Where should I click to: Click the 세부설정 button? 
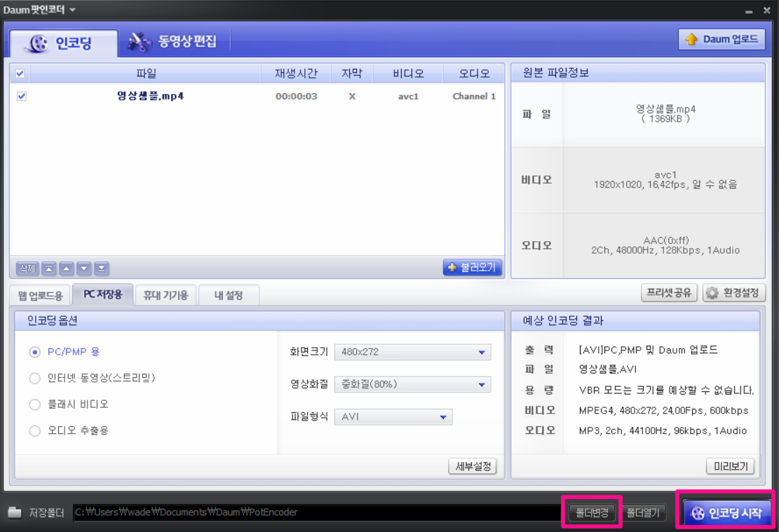473,466
